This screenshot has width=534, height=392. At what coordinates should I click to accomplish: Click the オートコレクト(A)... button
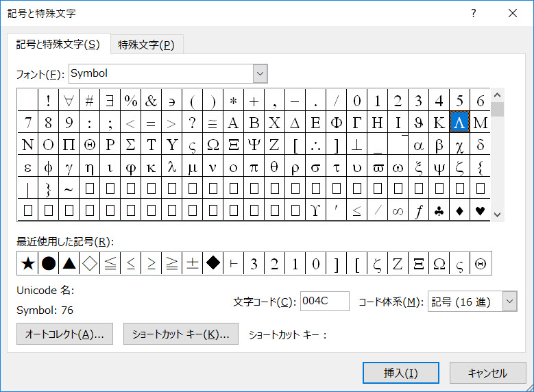pos(64,334)
